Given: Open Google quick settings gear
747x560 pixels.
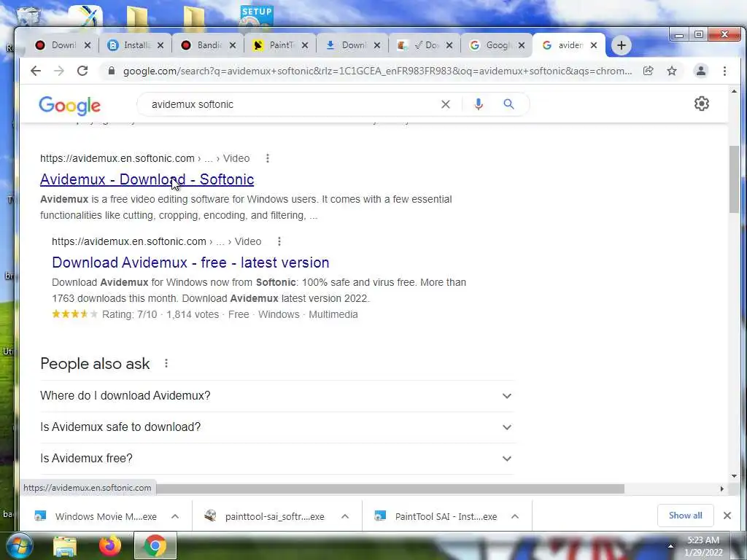Looking at the screenshot, I should pyautogui.click(x=701, y=104).
